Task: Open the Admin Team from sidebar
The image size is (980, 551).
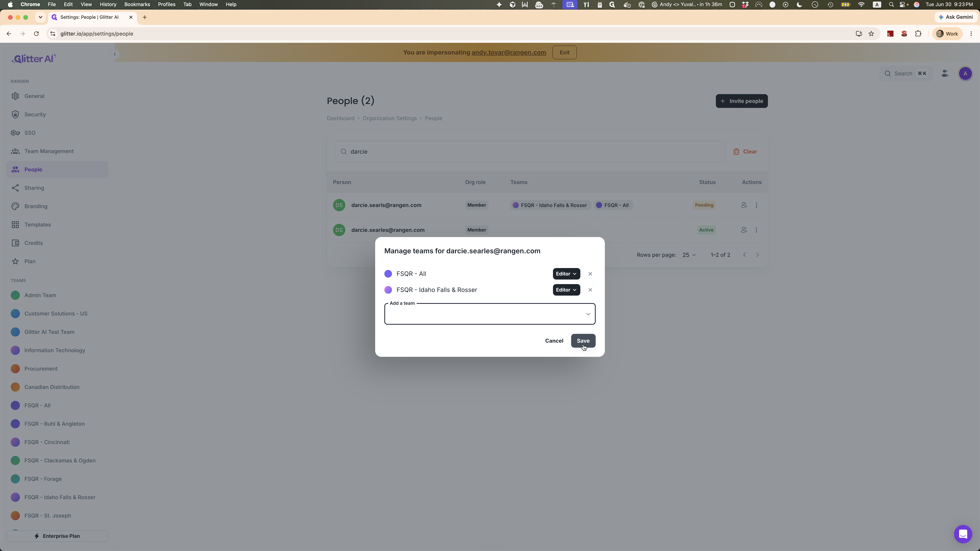Action: [x=57, y=295]
